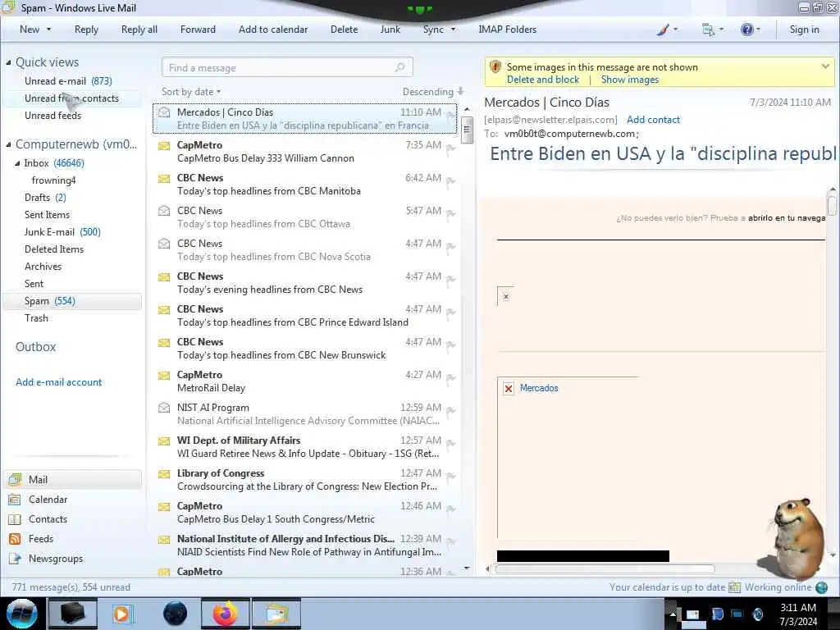Click the Working online globe icon
840x630 pixels.
click(822, 587)
